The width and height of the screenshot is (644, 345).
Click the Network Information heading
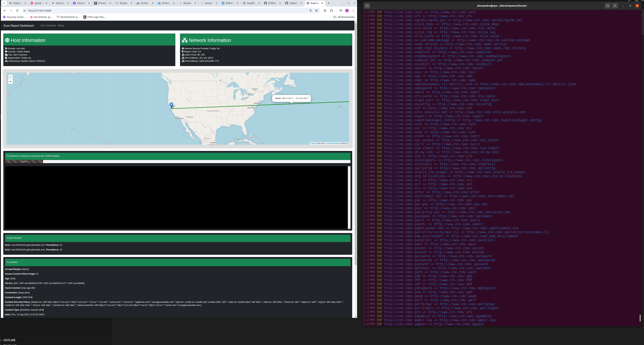[x=210, y=40]
